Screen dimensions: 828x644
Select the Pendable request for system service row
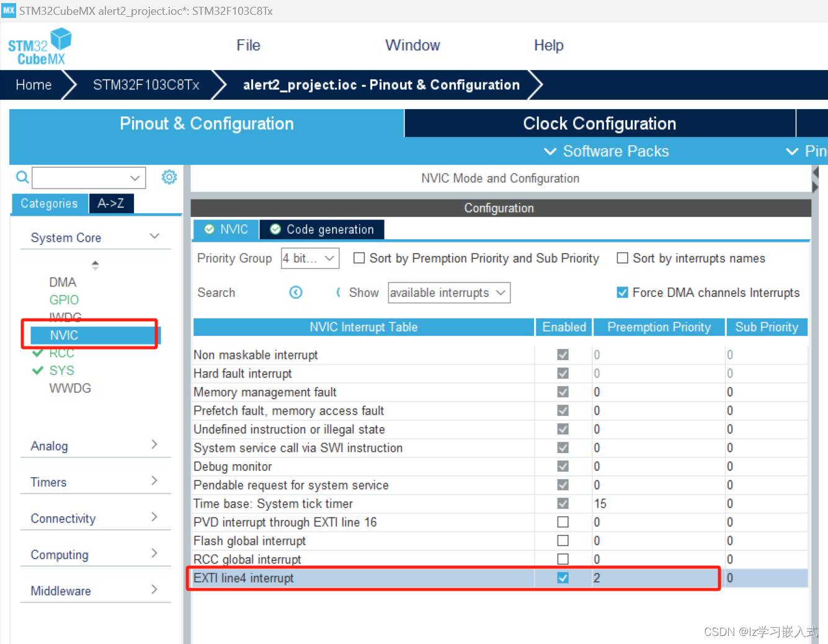click(x=501, y=485)
